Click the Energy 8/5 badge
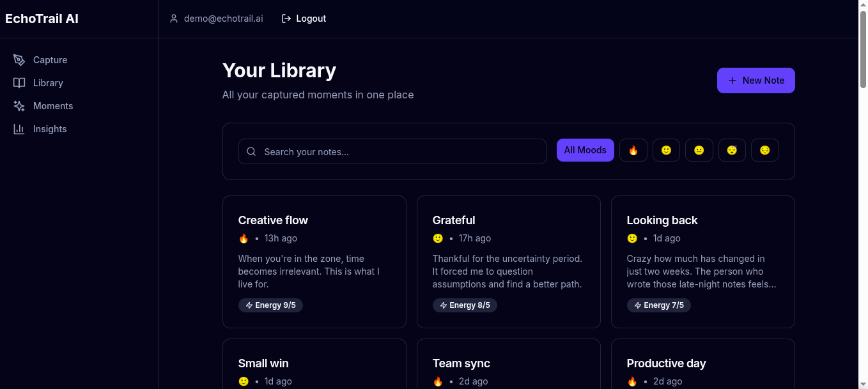This screenshot has width=868, height=389. pos(465,305)
